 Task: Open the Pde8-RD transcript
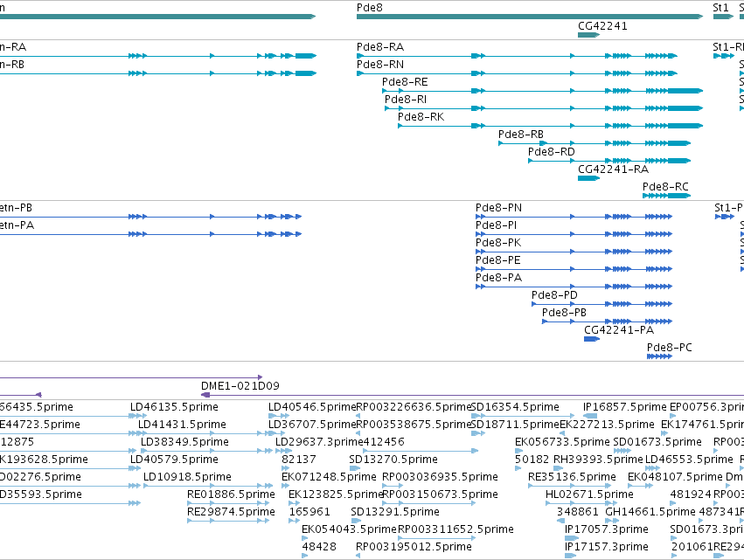point(552,152)
